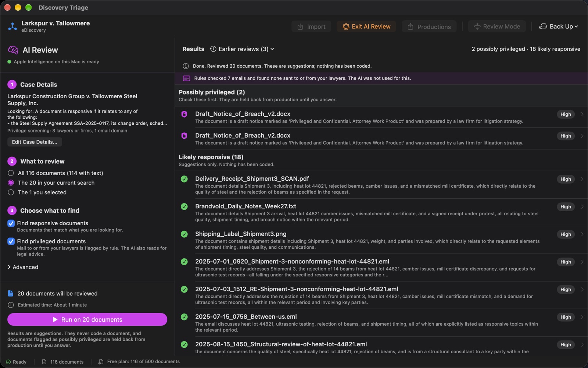Image resolution: width=588 pixels, height=368 pixels.
Task: Click the document icon next to '20 documents will be reviewed'
Action: point(11,294)
